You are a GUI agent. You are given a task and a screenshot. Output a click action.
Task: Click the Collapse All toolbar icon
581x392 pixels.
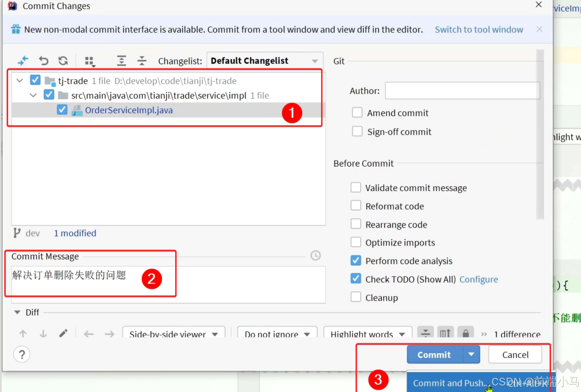coord(142,61)
